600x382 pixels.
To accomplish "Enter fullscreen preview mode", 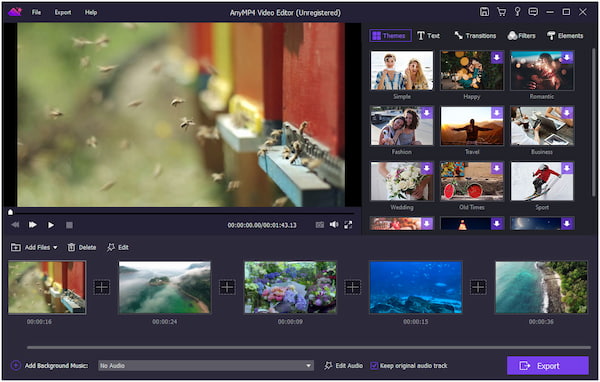I will pos(348,225).
